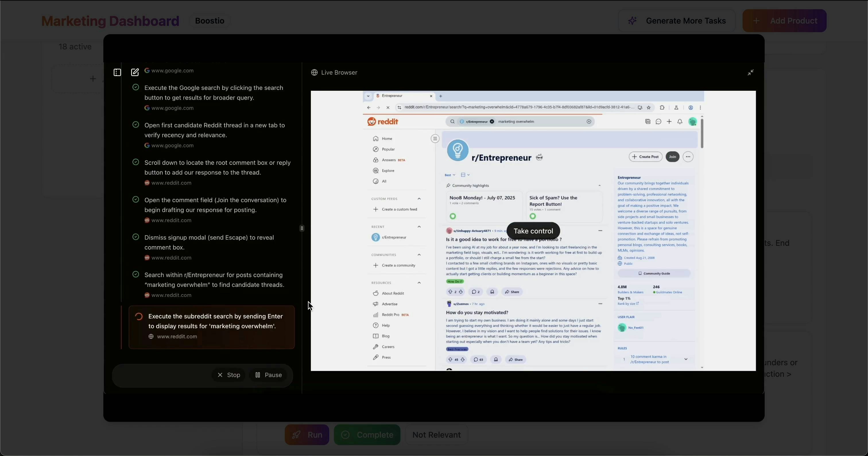Click the Live Browser globe icon
868x456 pixels.
click(x=314, y=72)
